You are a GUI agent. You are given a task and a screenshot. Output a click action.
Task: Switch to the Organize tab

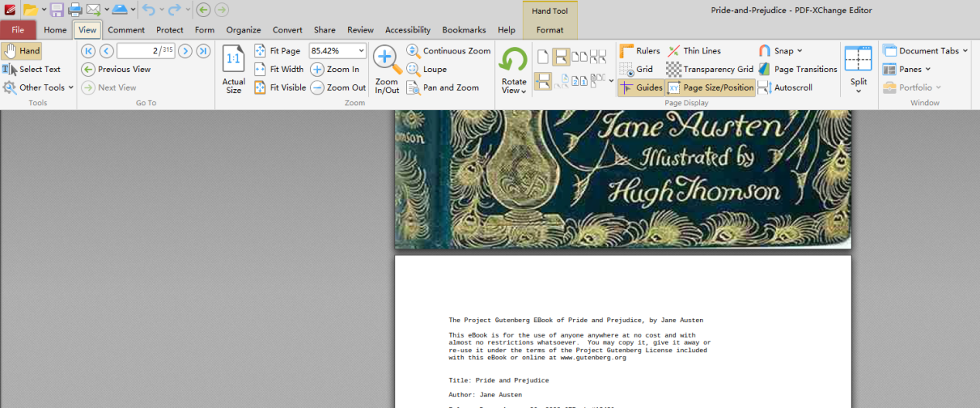[x=244, y=30]
